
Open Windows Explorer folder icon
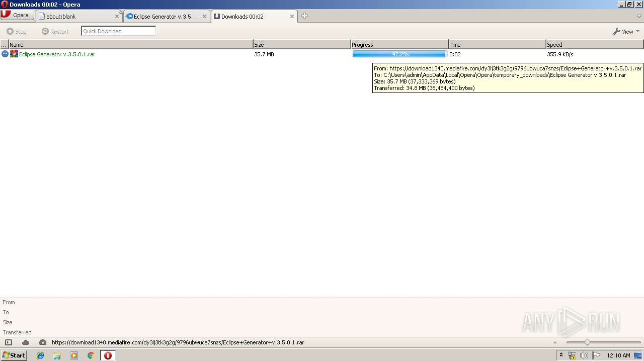click(x=57, y=355)
